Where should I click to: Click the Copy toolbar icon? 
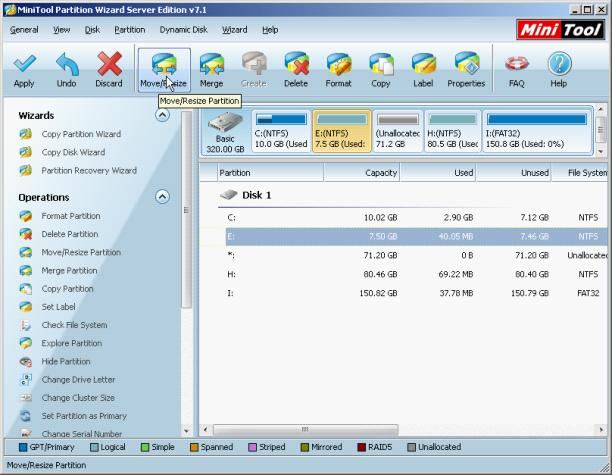point(381,64)
